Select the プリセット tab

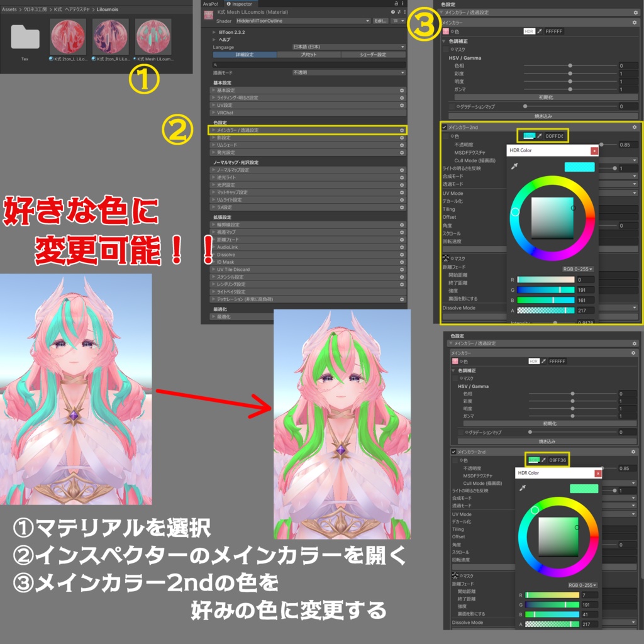click(309, 54)
